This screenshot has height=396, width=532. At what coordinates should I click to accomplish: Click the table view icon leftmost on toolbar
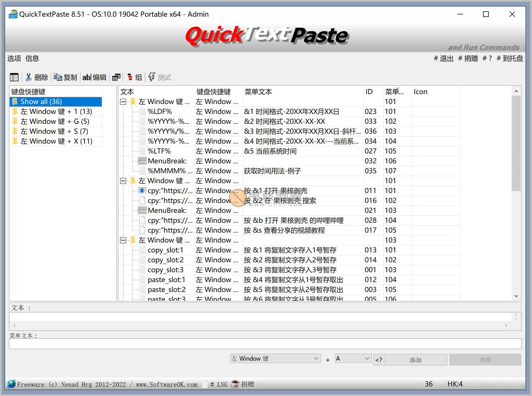(x=14, y=77)
